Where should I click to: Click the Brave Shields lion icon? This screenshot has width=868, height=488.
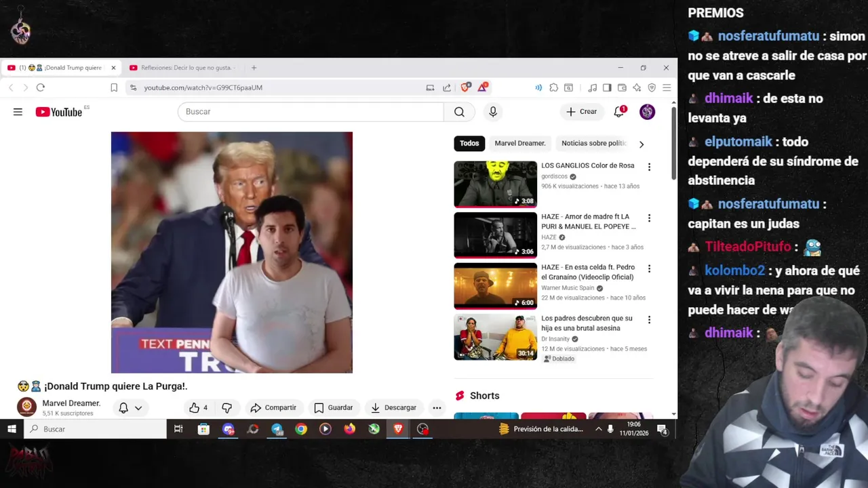[x=465, y=87]
